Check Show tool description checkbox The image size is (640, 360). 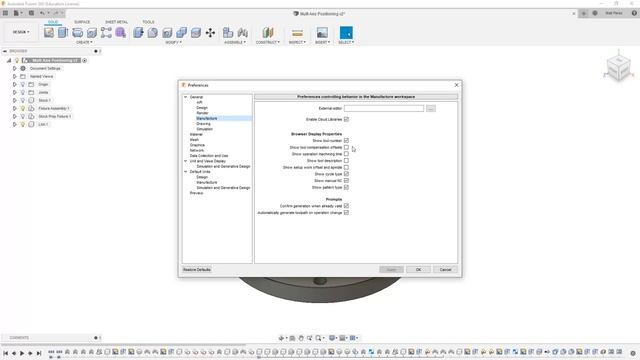point(346,160)
